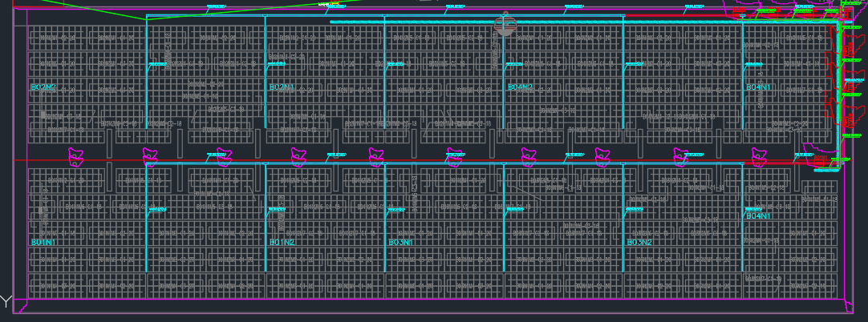Click the B04N1 label in lower array

[x=759, y=216]
